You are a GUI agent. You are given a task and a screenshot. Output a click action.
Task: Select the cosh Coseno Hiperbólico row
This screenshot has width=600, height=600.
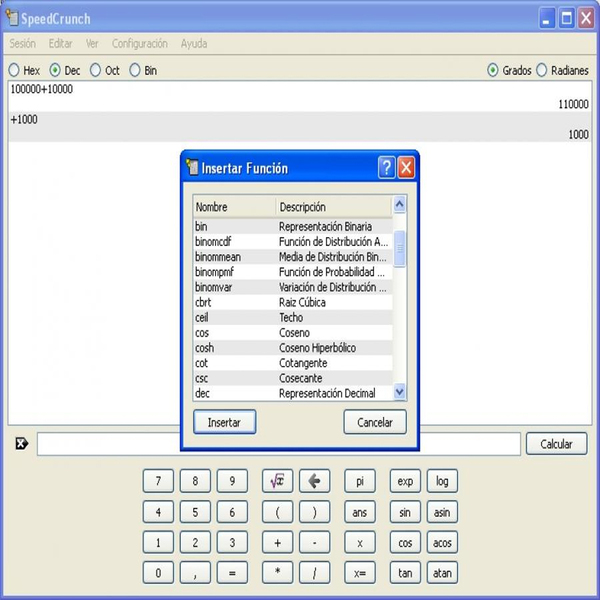pyautogui.click(x=293, y=348)
